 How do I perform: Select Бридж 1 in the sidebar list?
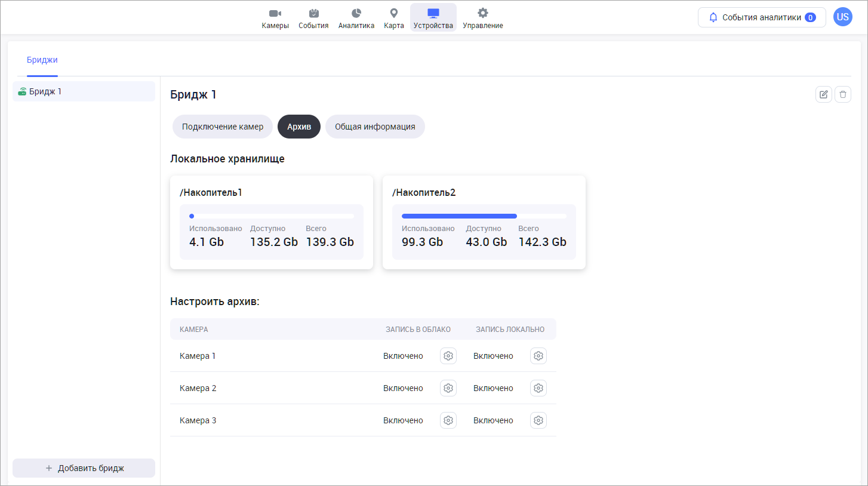coord(84,91)
